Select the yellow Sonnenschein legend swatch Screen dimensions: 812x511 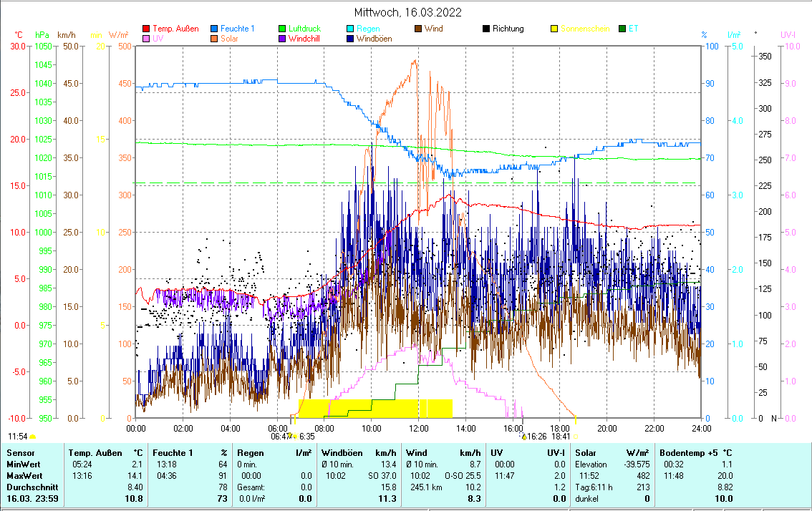click(x=554, y=29)
